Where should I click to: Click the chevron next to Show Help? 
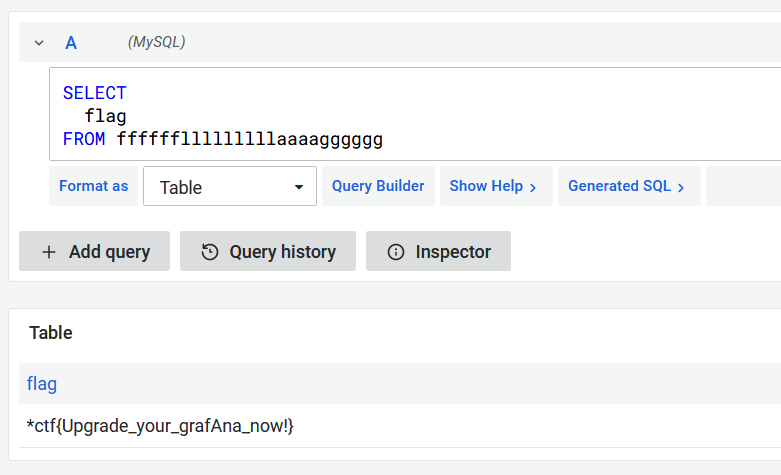click(x=533, y=187)
